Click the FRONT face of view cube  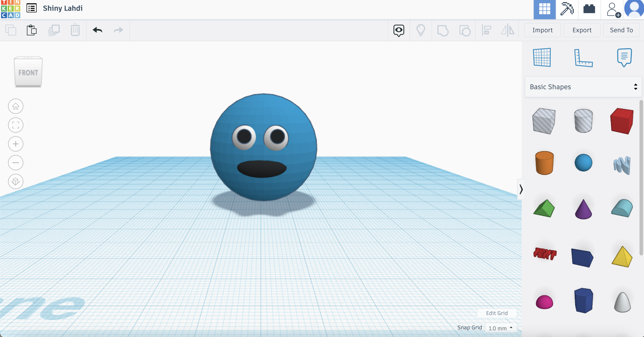pyautogui.click(x=28, y=73)
